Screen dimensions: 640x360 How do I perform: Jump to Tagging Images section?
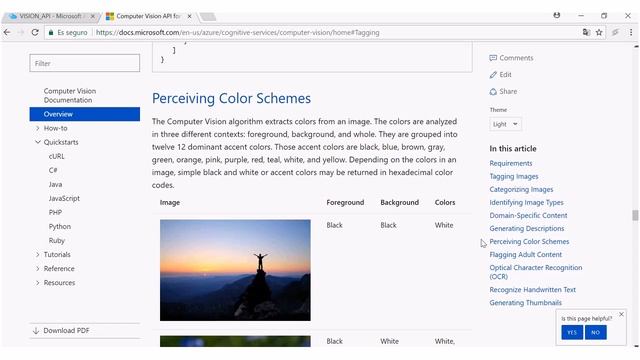[x=514, y=176]
